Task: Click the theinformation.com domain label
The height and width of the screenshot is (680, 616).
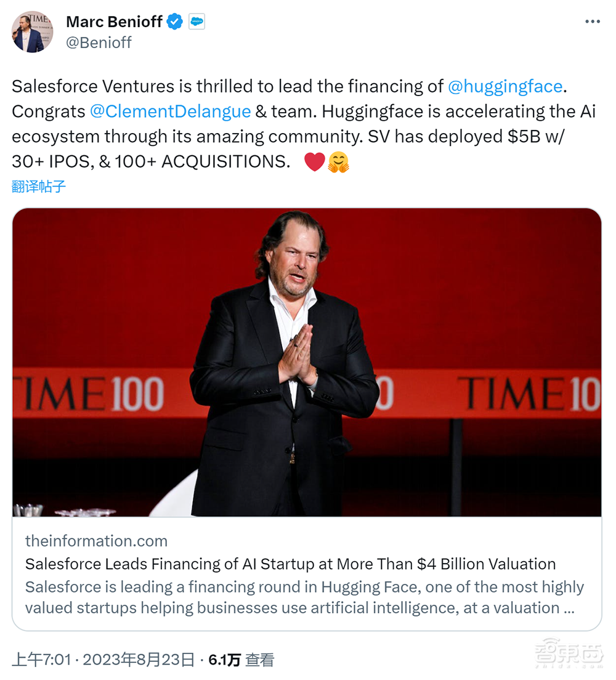Action: (x=96, y=541)
